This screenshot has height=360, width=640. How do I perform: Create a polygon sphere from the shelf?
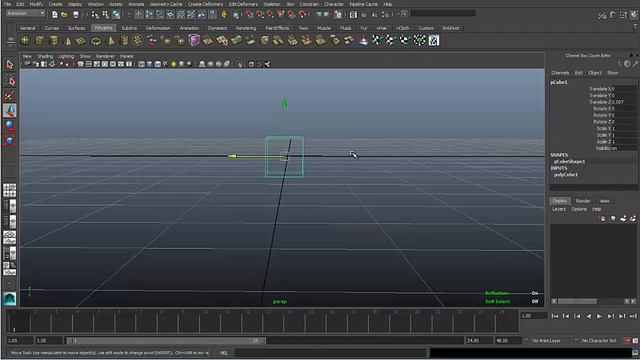25,40
